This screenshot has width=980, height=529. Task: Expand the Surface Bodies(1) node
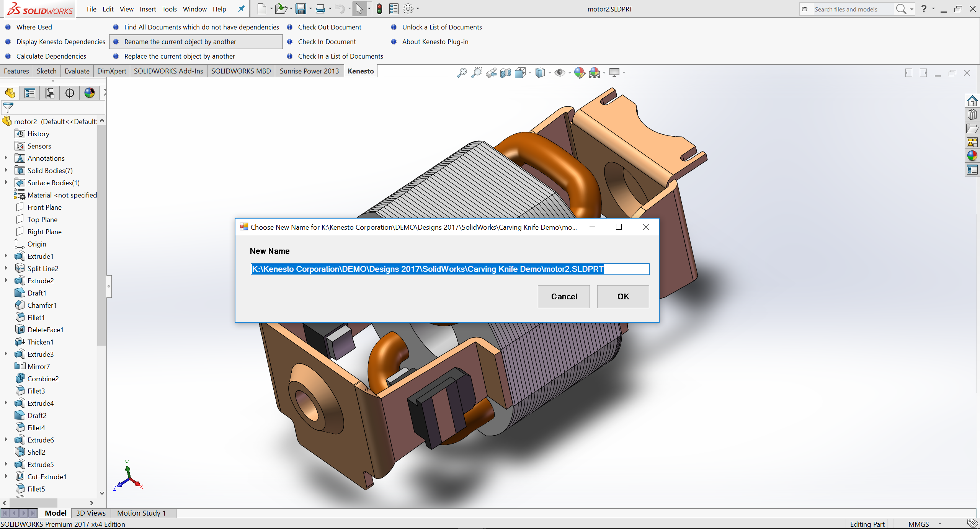tap(6, 183)
